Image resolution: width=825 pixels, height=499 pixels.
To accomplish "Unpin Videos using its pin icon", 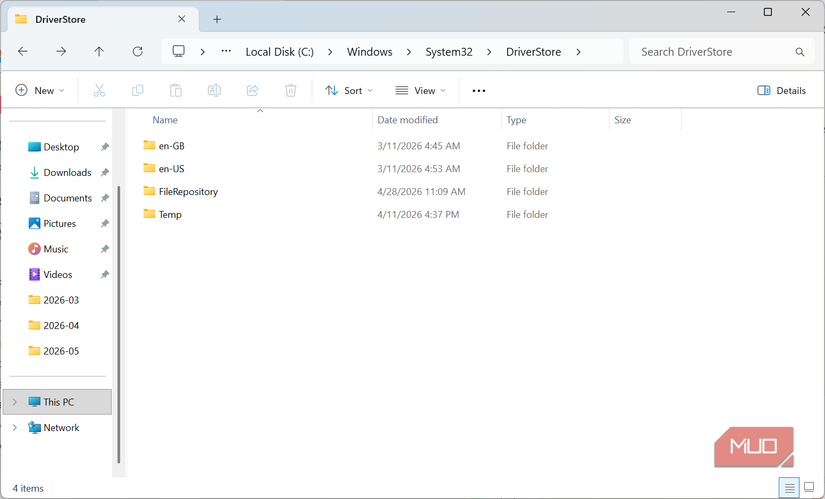I will [105, 275].
